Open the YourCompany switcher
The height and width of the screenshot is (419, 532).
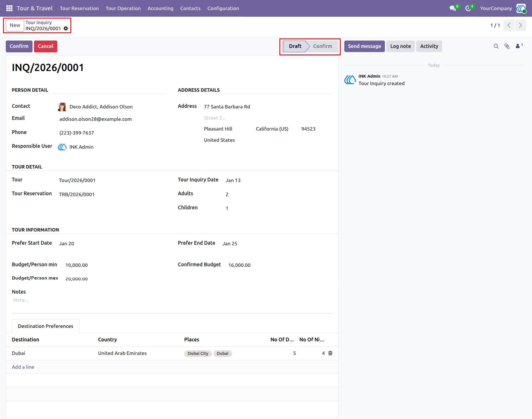496,8
